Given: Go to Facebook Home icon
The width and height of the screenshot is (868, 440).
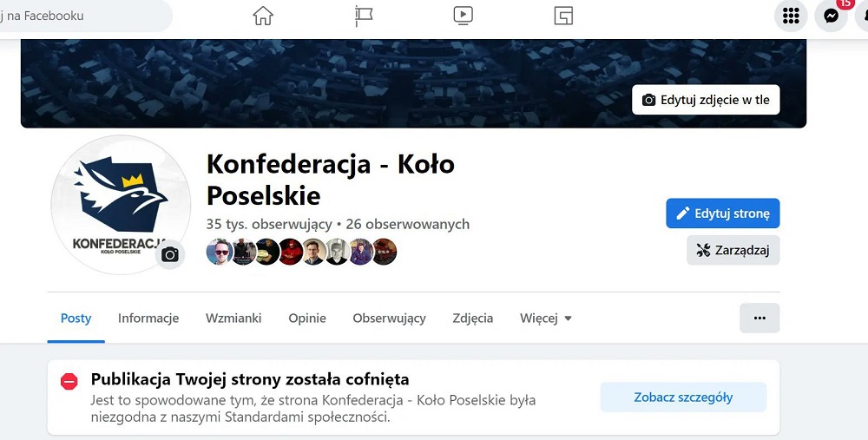Looking at the screenshot, I should 263,16.
